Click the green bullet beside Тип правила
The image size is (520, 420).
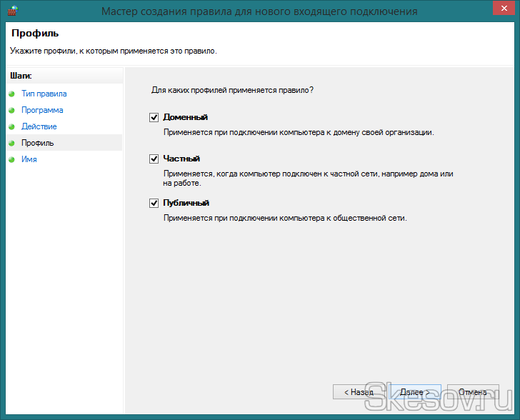tap(11, 94)
